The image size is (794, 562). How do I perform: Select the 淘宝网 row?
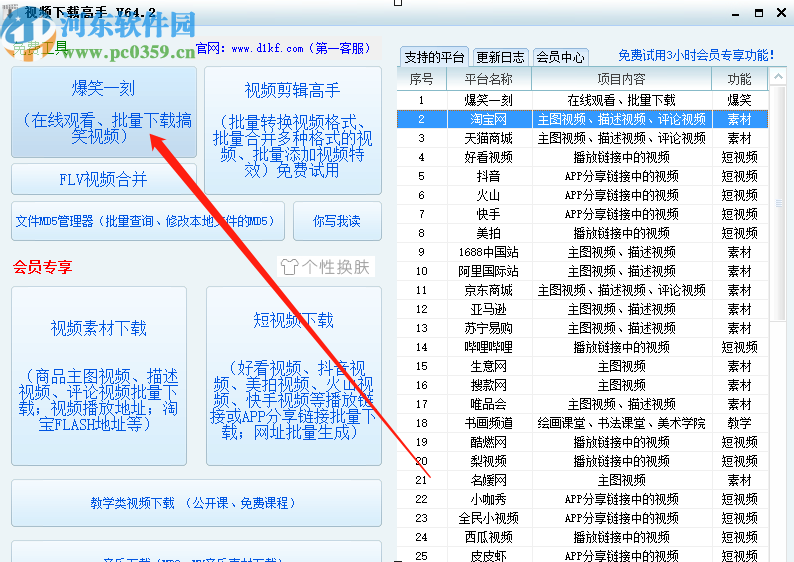click(x=582, y=119)
